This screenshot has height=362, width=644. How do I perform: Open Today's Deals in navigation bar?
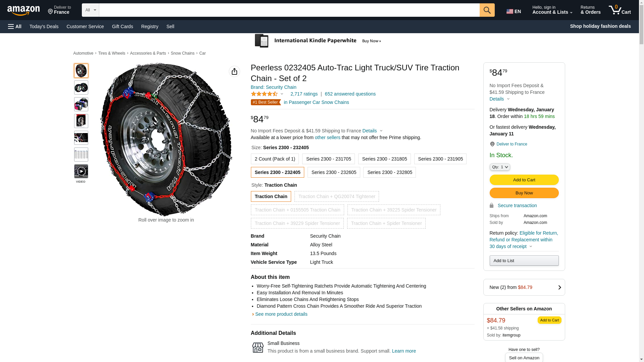pyautogui.click(x=44, y=26)
